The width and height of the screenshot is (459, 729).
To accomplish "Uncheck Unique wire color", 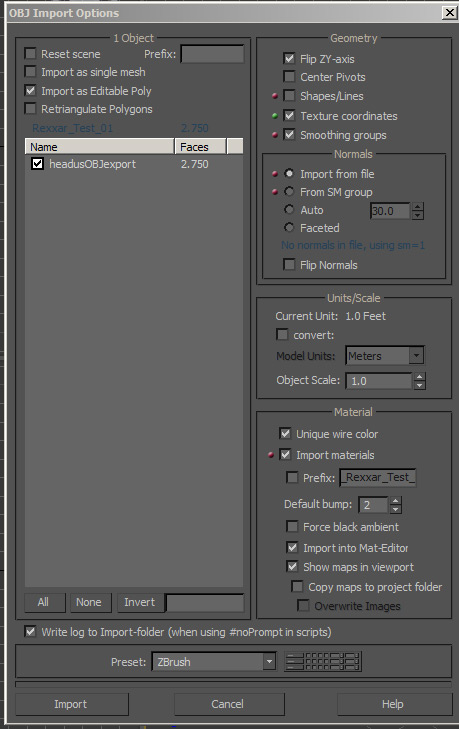I will point(286,433).
